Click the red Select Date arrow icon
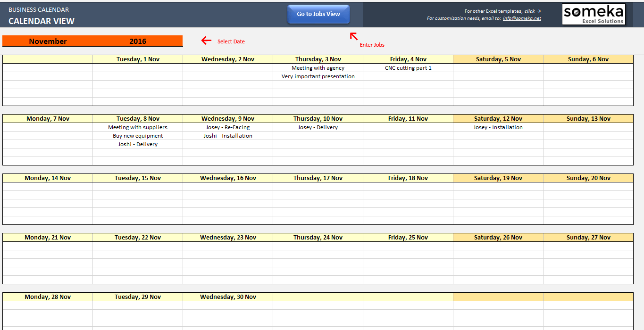644x330 pixels. click(x=206, y=41)
